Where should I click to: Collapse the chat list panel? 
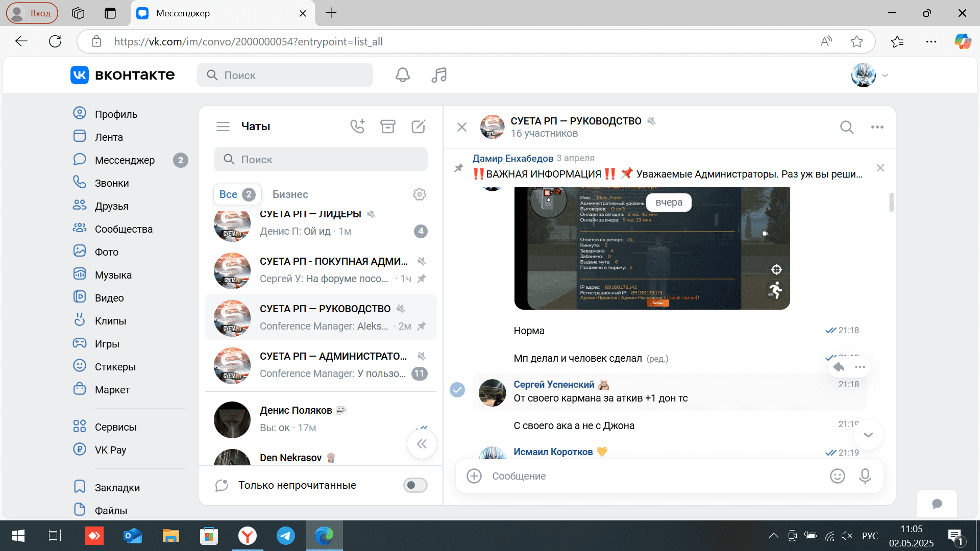click(422, 444)
